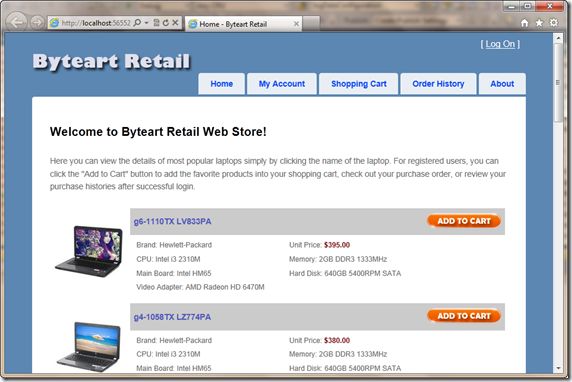This screenshot has height=382, width=572.
Task: Click the Welcome to Byteart Retail Web Store heading
Action: pos(158,132)
